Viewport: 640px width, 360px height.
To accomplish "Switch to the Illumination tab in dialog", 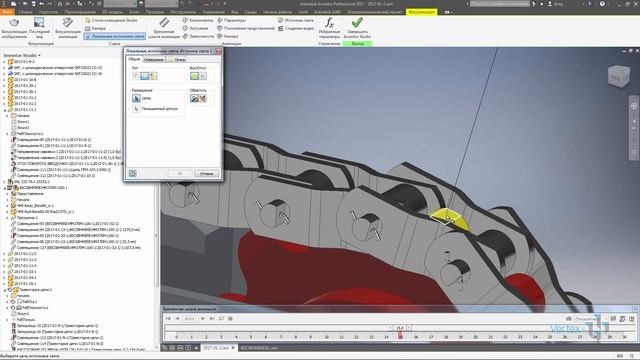I will [153, 60].
